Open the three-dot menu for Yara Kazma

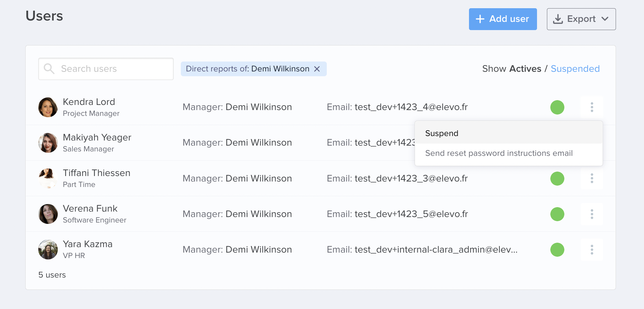[592, 250]
